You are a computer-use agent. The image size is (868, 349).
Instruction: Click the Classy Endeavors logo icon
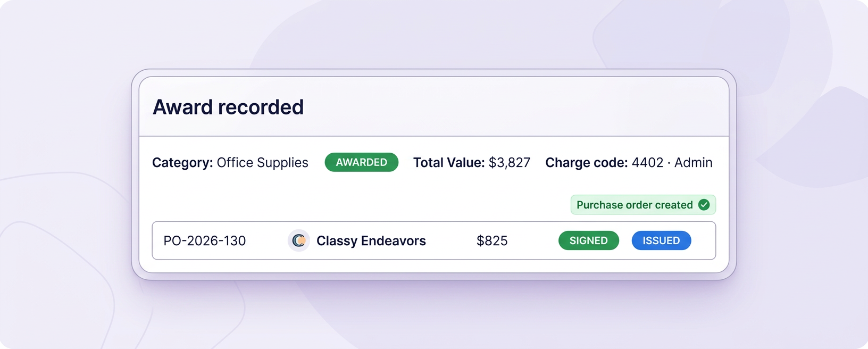coord(299,240)
